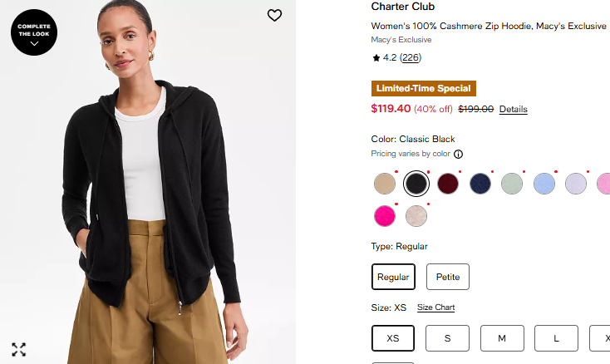Click the pricing info icon

coord(458,154)
